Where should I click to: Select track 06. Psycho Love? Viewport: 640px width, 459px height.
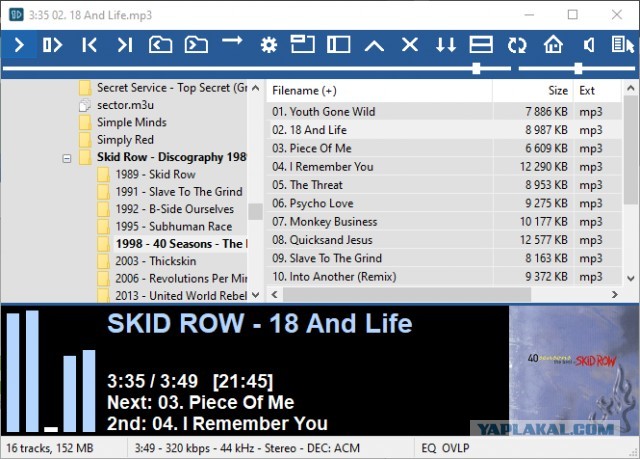coord(444,203)
